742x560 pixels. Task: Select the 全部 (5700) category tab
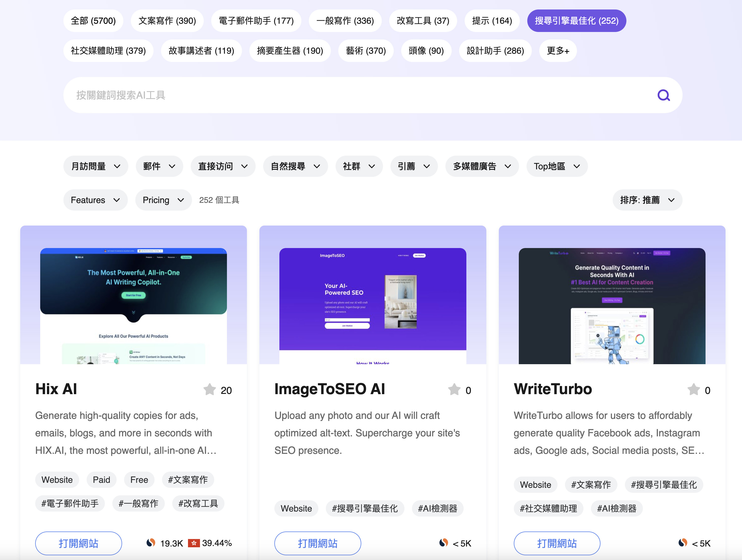pos(93,21)
